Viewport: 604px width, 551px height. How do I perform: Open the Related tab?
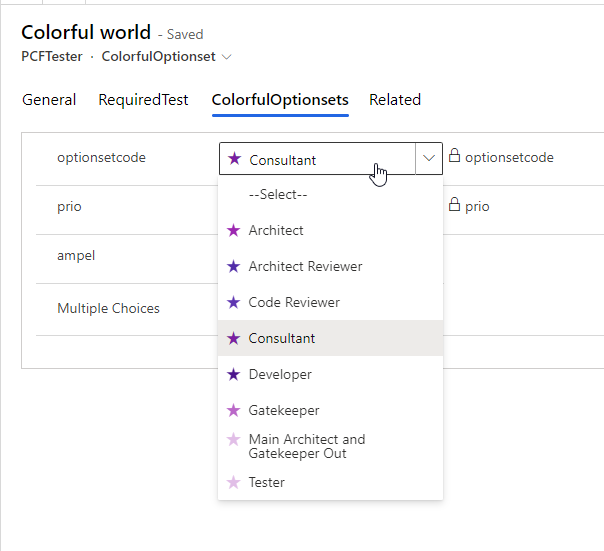coord(395,100)
